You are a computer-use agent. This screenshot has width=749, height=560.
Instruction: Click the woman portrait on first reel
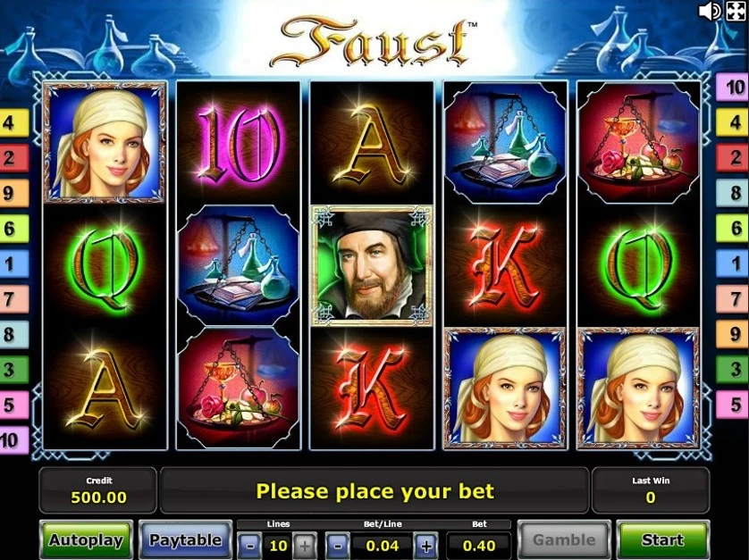(105, 142)
